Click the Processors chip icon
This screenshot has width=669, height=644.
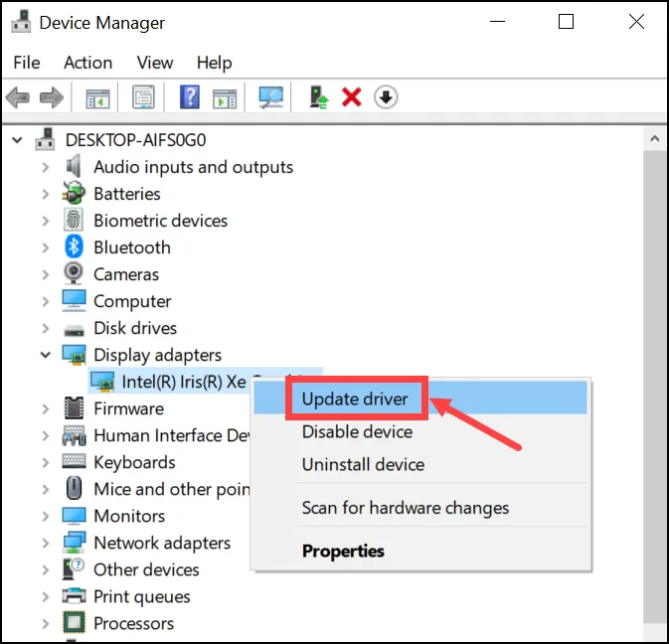74,623
